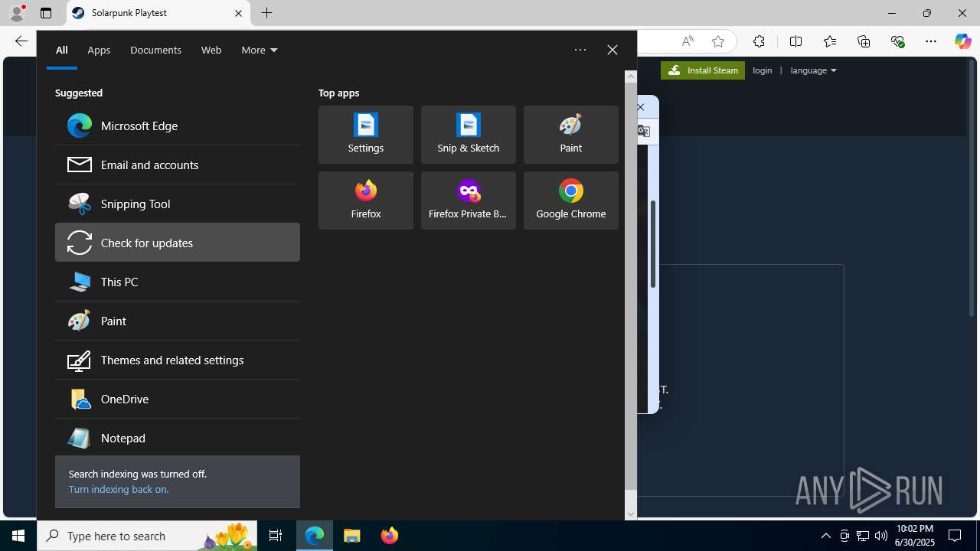Open Themes and related settings
The height and width of the screenshot is (551, 980).
(177, 360)
